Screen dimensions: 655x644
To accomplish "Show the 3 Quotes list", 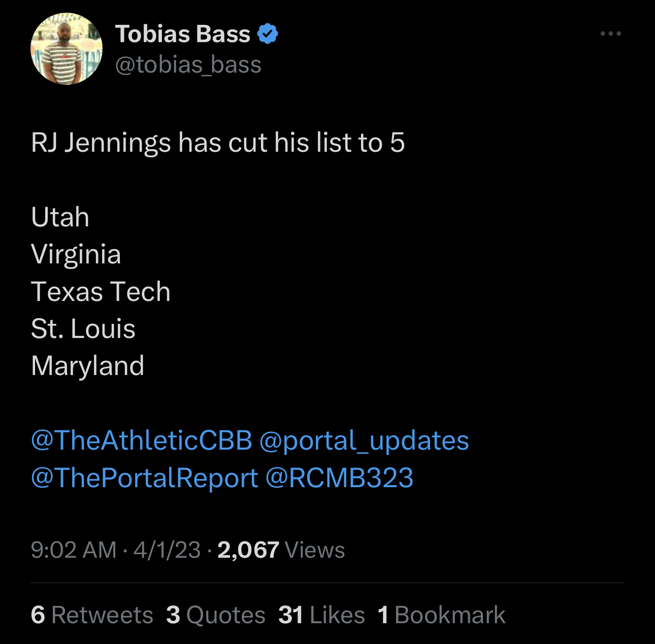I will pyautogui.click(x=216, y=615).
